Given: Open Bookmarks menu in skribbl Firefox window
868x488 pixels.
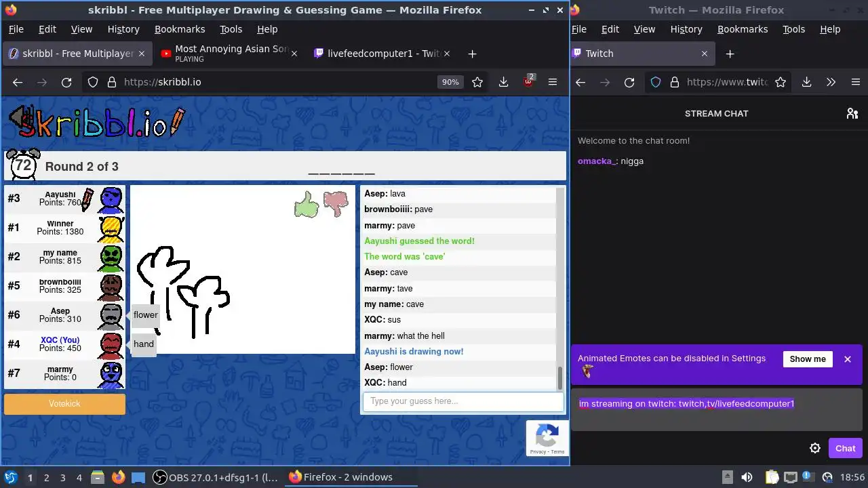Looking at the screenshot, I should coord(180,29).
